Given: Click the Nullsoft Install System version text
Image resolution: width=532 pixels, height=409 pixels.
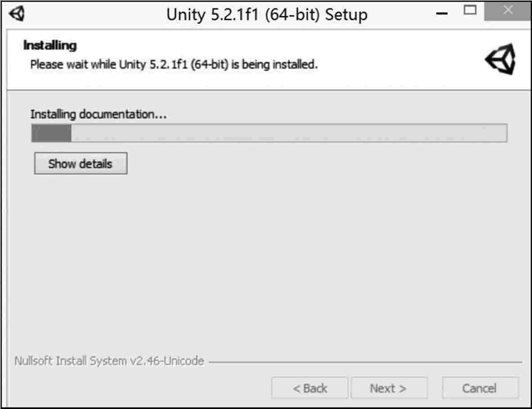Looking at the screenshot, I should [x=109, y=361].
